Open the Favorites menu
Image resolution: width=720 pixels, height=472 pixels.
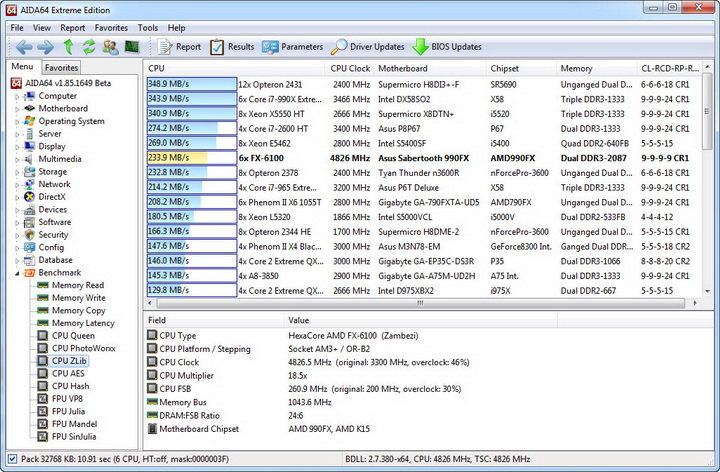pyautogui.click(x=111, y=28)
